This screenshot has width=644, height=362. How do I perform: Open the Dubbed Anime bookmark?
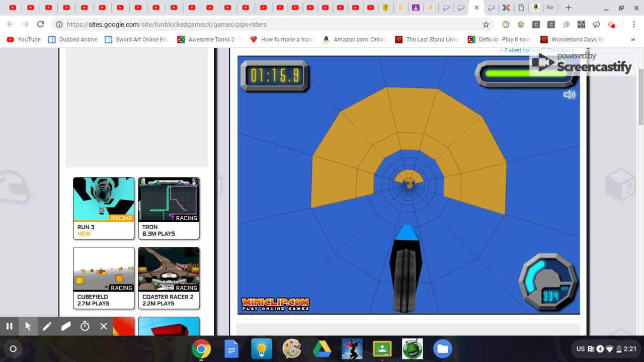coord(72,39)
